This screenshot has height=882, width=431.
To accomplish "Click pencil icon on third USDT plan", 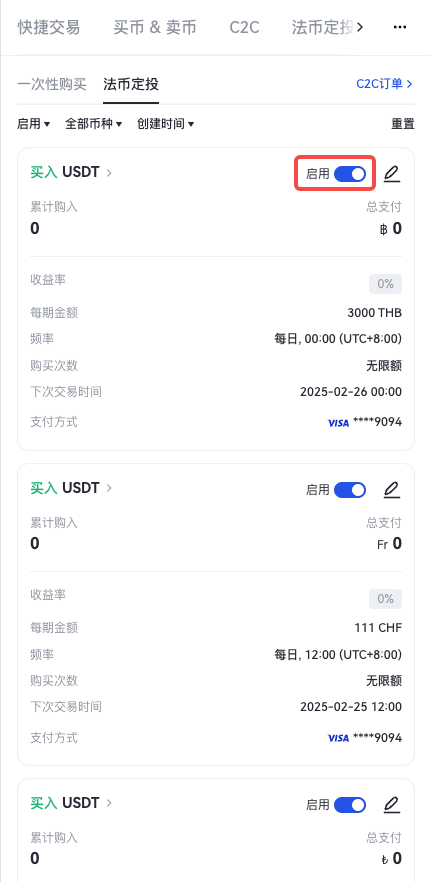I will pos(392,805).
